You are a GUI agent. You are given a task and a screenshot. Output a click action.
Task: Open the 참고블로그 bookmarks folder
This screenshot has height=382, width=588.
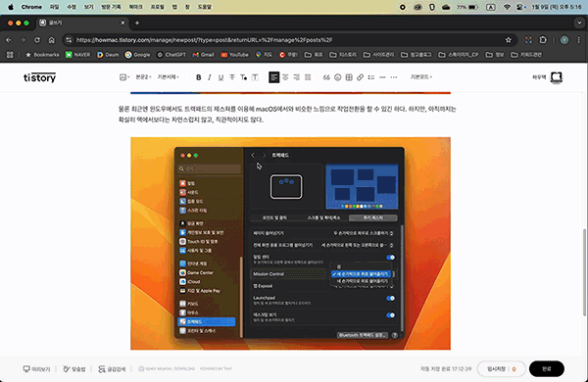pyautogui.click(x=416, y=55)
